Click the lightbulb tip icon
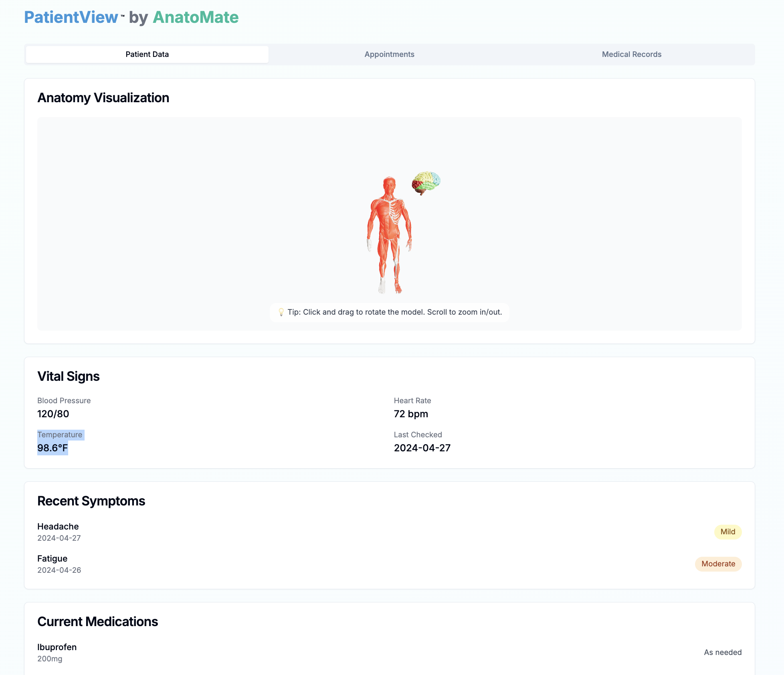Viewport: 784px width, 675px height. pyautogui.click(x=281, y=312)
